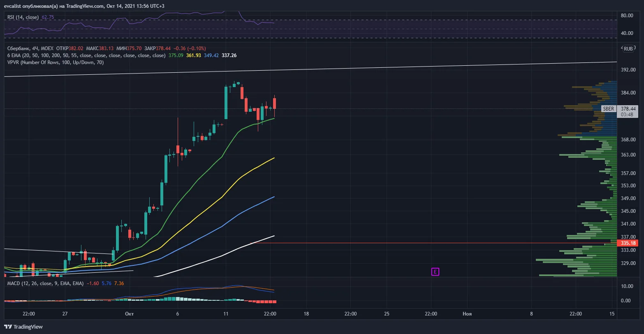Click the TradingView wordmark text
This screenshot has width=644, height=334.
tap(28, 327)
